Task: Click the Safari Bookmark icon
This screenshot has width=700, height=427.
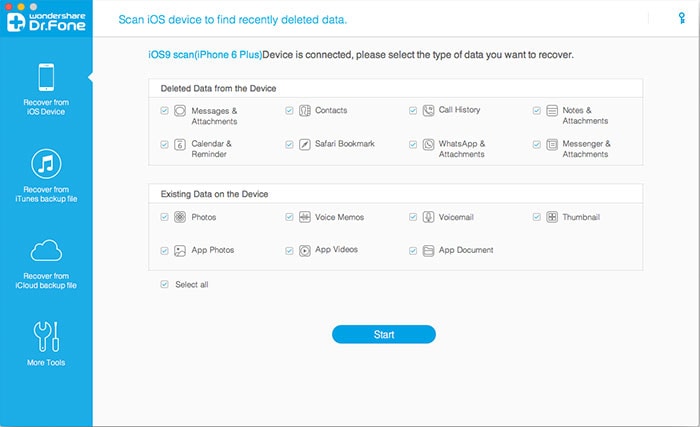Action: tap(304, 144)
